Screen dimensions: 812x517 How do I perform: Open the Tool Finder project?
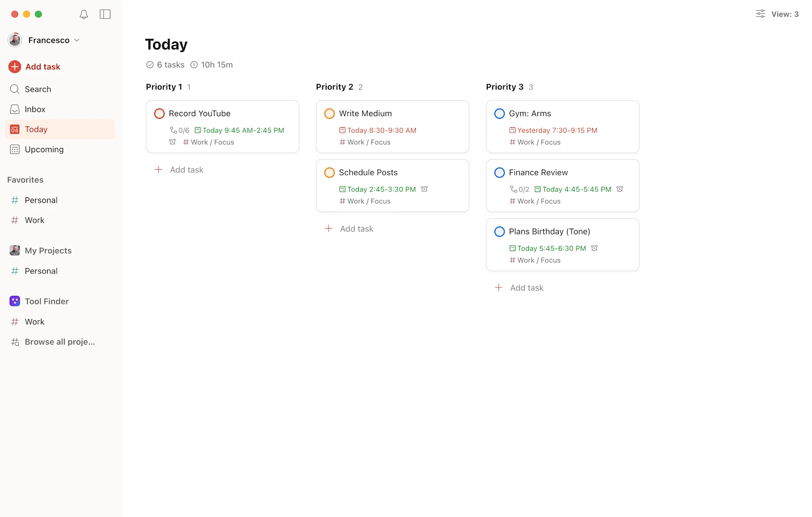(x=47, y=301)
